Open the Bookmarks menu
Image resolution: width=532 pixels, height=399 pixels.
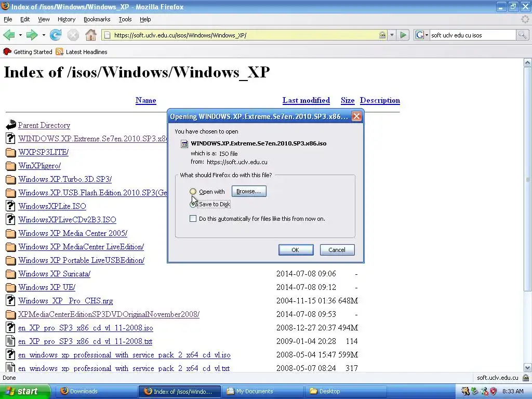(x=97, y=19)
